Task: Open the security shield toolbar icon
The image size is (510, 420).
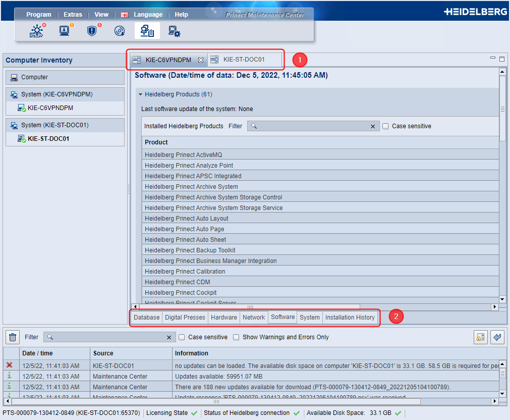Action: 92,31
